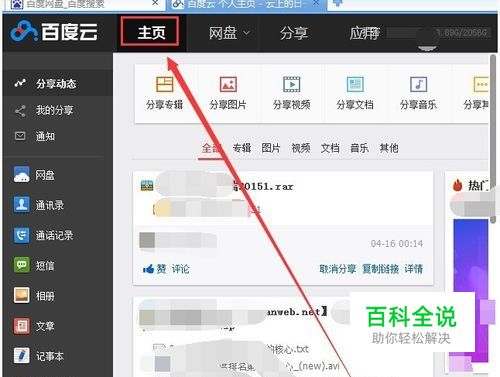
Task: Click the 复制链接 link
Action: 380,269
